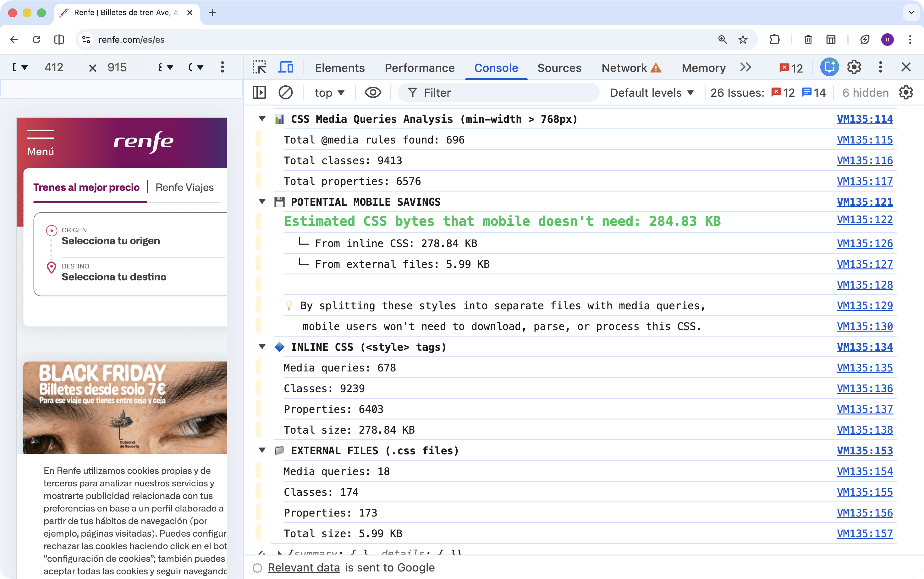The width and height of the screenshot is (924, 579).
Task: Clear the console output
Action: [285, 92]
